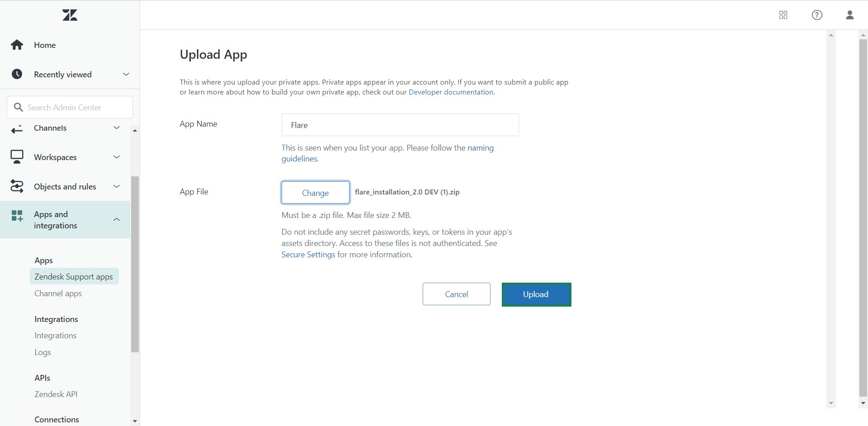Open the Developer documentation link

coord(451,92)
